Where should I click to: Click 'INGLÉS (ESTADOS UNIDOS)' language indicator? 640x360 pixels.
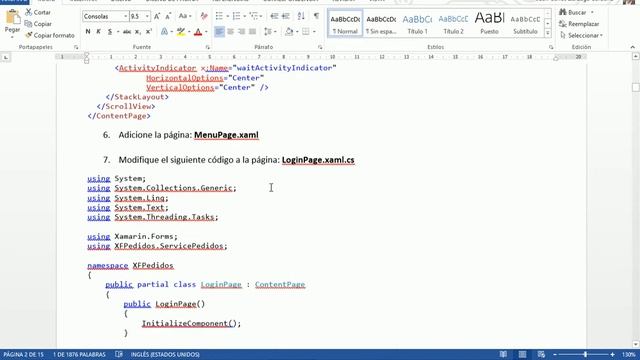[165, 354]
